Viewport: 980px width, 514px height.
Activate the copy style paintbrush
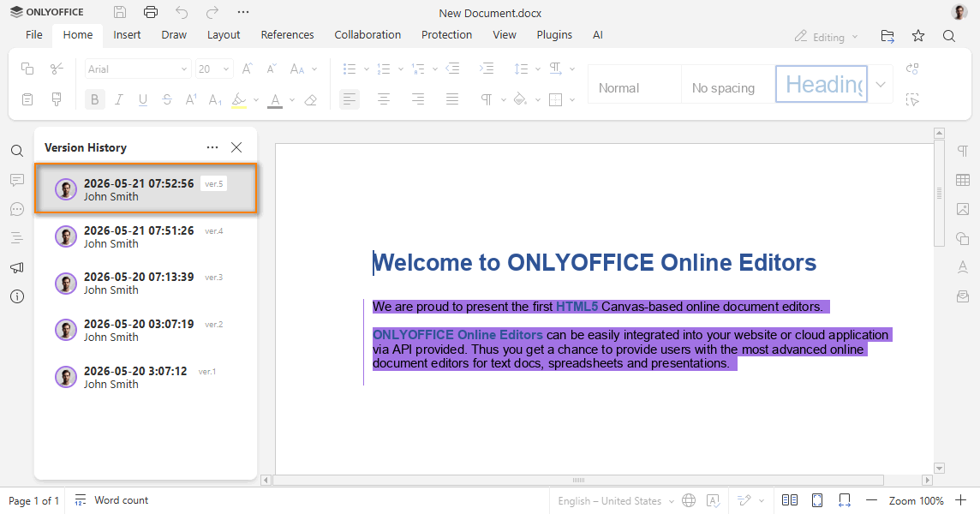(x=57, y=99)
